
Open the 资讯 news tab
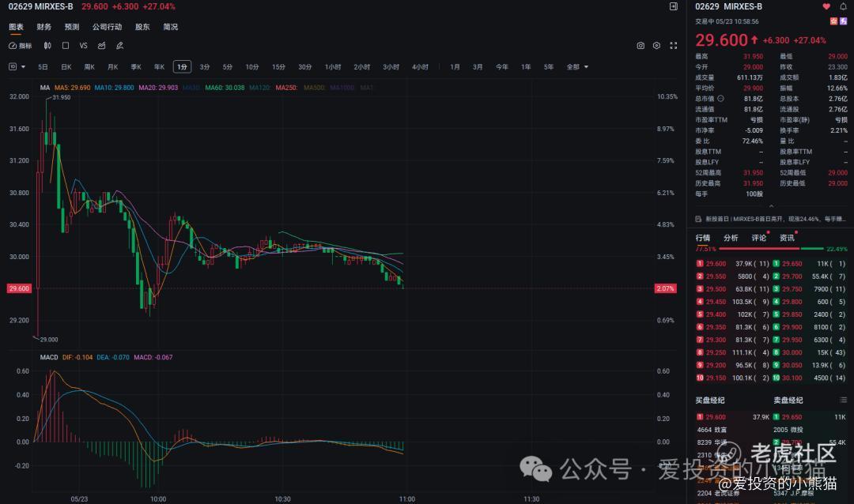click(x=787, y=238)
